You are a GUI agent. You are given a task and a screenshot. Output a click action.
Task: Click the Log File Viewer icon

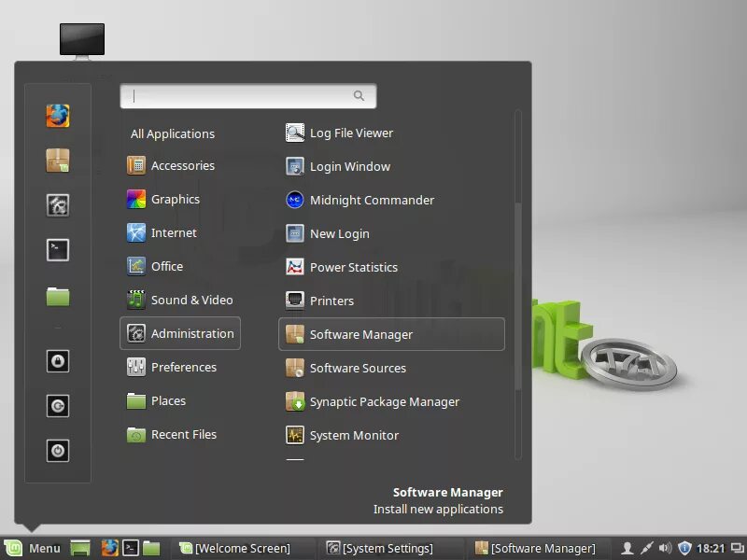pyautogui.click(x=295, y=133)
